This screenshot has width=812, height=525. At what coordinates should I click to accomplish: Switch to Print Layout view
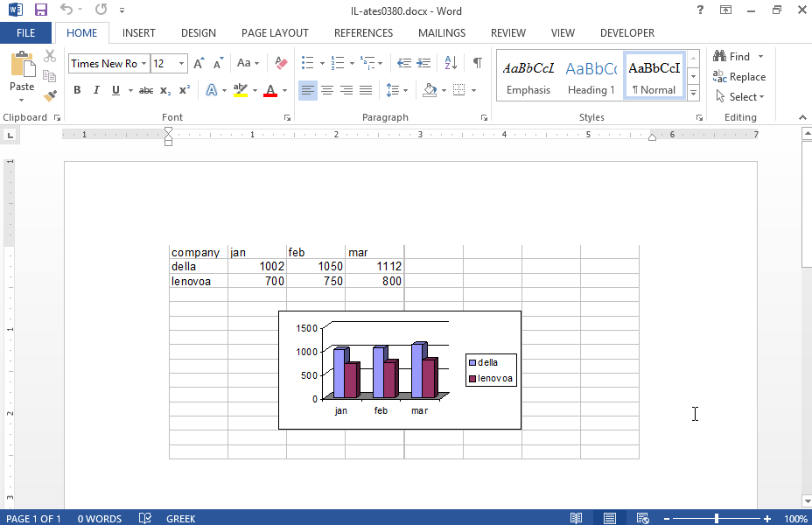point(610,518)
